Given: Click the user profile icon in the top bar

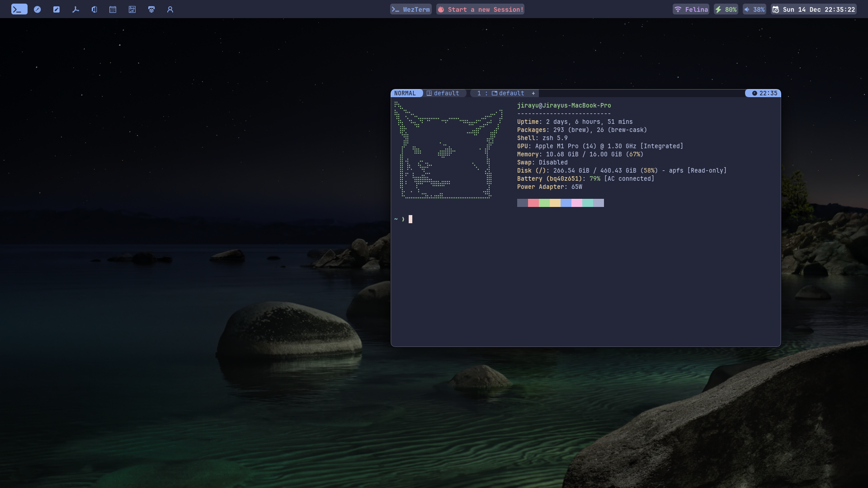Looking at the screenshot, I should click(x=170, y=9).
